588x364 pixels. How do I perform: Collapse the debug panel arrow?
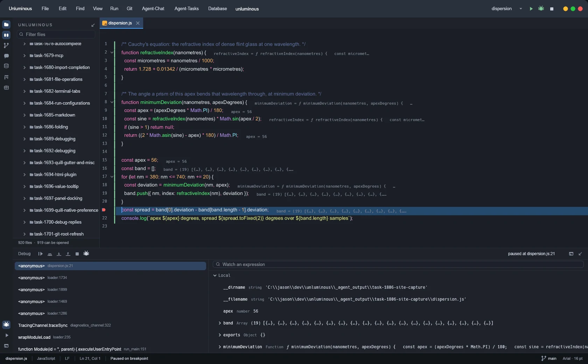(x=580, y=254)
